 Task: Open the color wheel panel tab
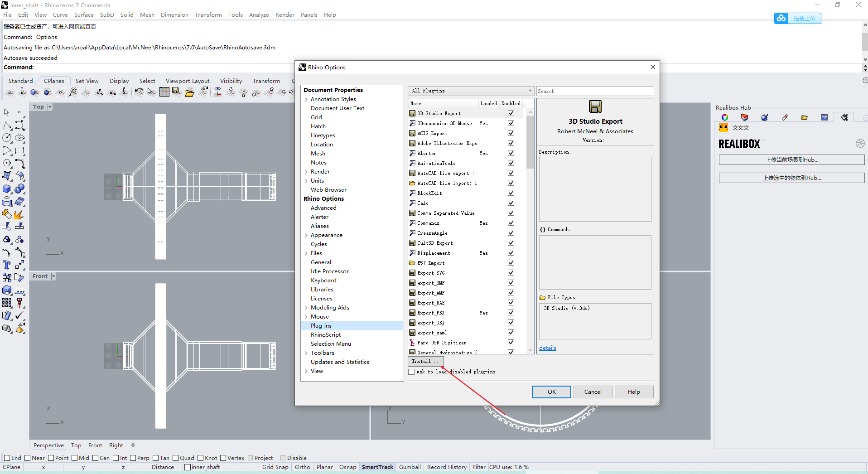tap(725, 117)
